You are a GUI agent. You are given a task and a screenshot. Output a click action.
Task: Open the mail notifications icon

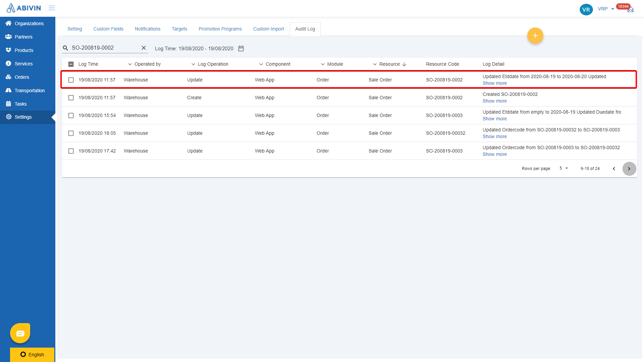pyautogui.click(x=630, y=10)
